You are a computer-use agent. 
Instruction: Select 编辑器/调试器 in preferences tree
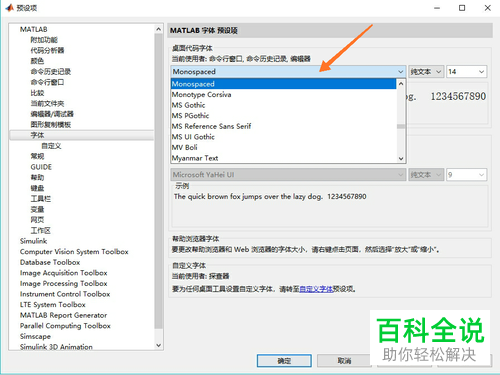tap(52, 114)
